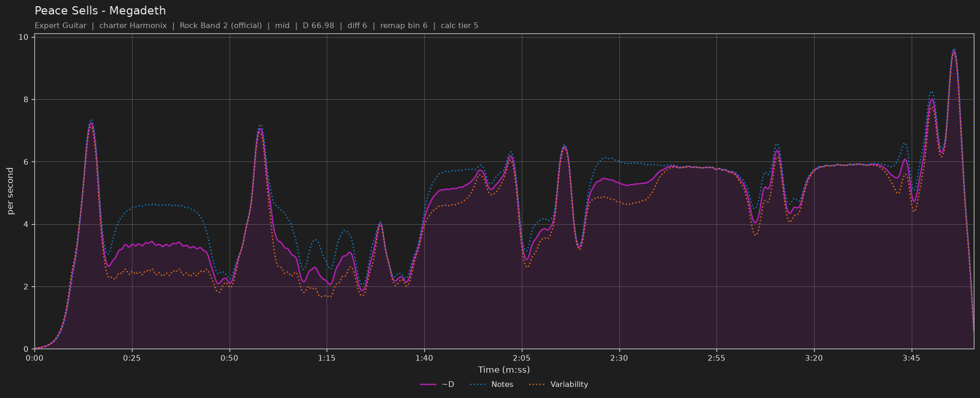Click the '2:55' x-axis tick label
Screen dimensions: 980x398
coord(717,358)
